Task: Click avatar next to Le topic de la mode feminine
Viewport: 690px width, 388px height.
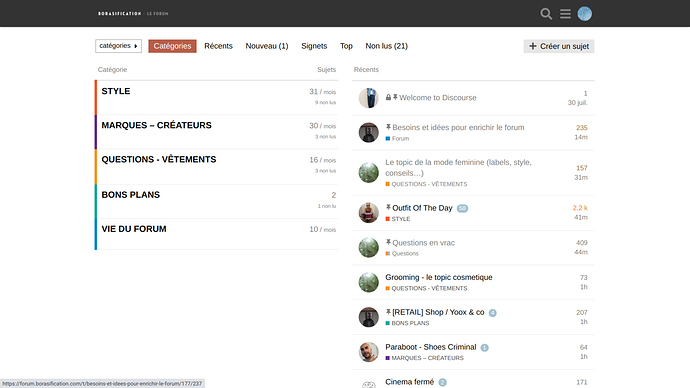Action: click(368, 172)
